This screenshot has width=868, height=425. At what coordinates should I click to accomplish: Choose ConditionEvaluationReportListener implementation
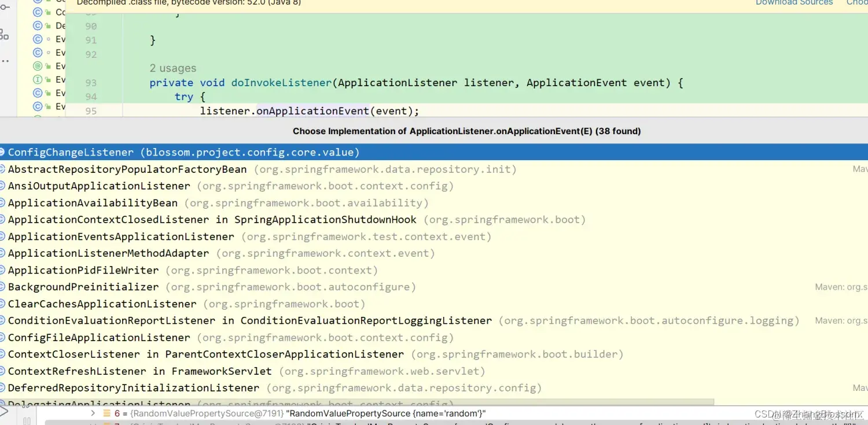pos(434,320)
